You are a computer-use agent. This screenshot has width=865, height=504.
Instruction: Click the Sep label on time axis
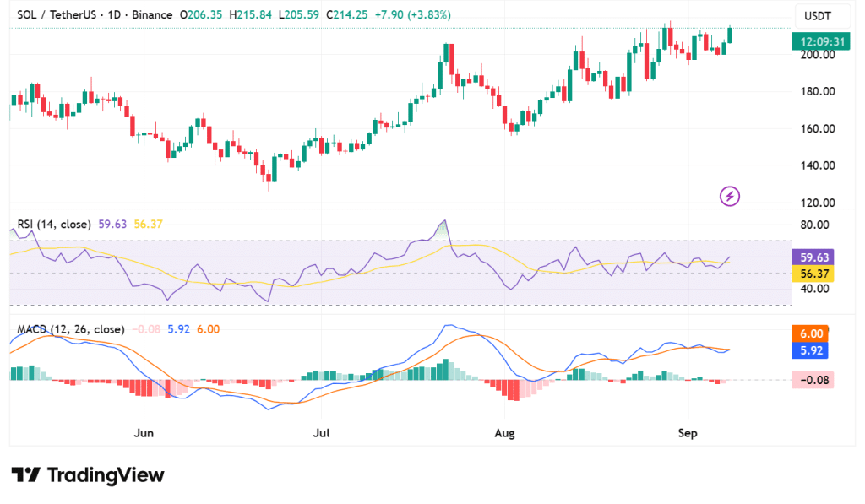(688, 433)
